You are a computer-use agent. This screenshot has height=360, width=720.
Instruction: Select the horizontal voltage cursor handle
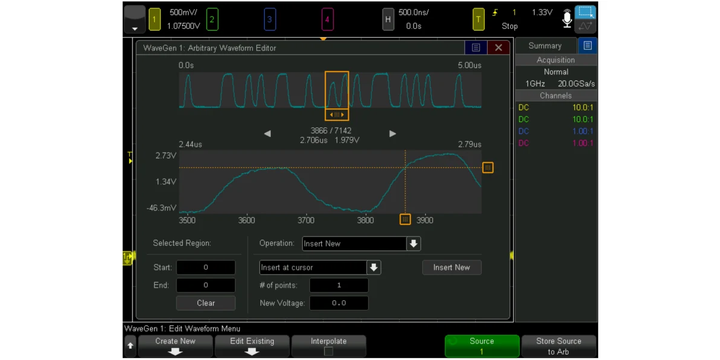[x=488, y=168]
